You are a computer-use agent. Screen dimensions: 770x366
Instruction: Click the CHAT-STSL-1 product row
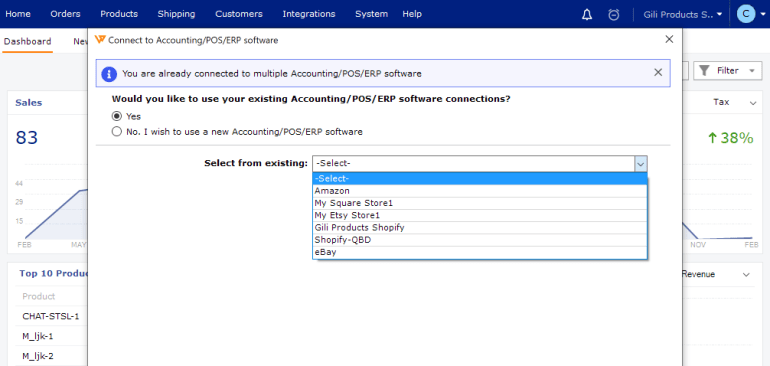[51, 316]
